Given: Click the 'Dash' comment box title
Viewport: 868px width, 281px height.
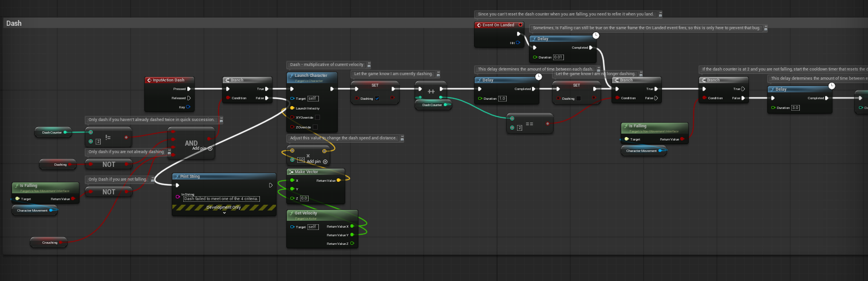Looking at the screenshot, I should (x=14, y=24).
